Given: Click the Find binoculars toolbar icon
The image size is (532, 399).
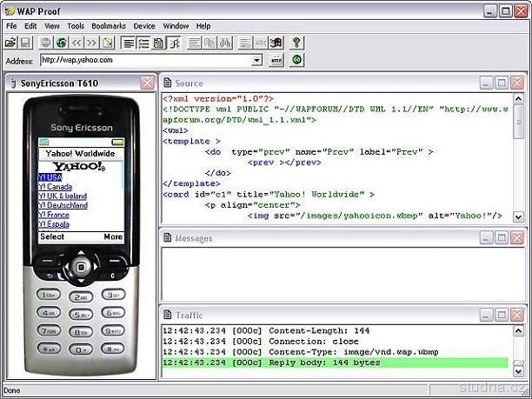Looking at the screenshot, I should [225, 43].
